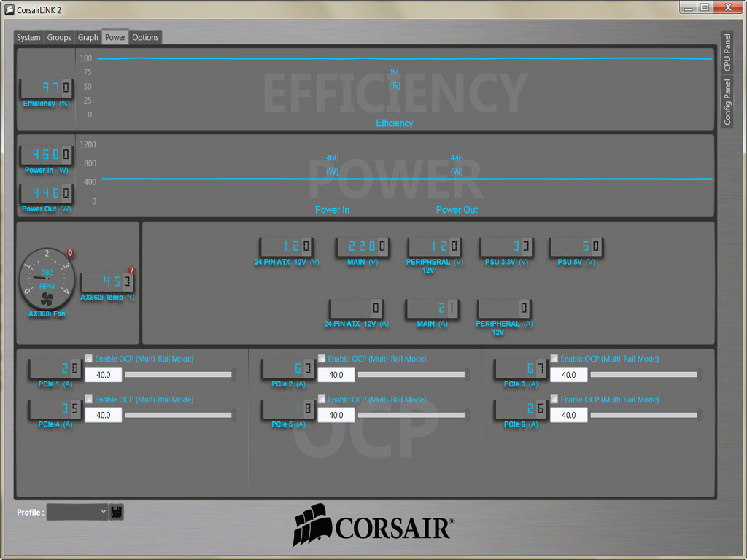Screen dimensions: 747x560
Task: Open the CPU Panel side tab
Action: click(x=727, y=52)
